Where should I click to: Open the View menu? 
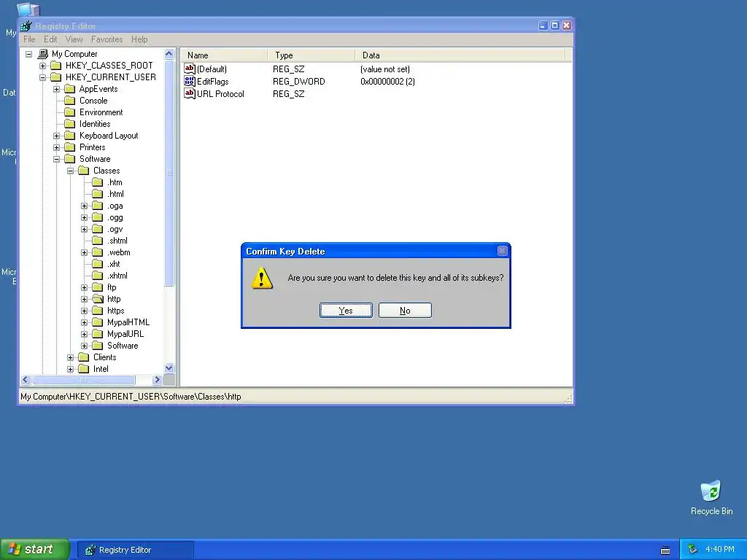coord(74,39)
